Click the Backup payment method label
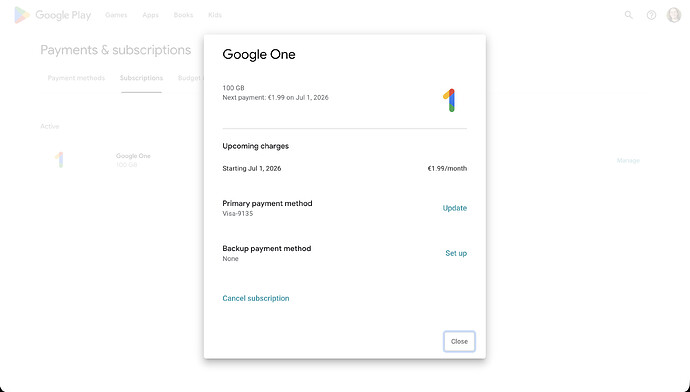This screenshot has height=392, width=690. 267,249
